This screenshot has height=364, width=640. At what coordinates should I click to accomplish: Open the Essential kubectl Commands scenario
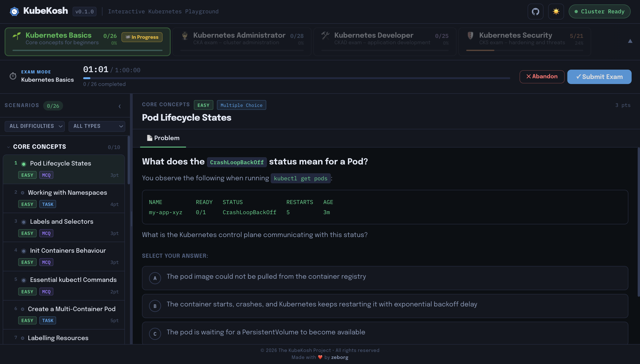(x=64, y=286)
